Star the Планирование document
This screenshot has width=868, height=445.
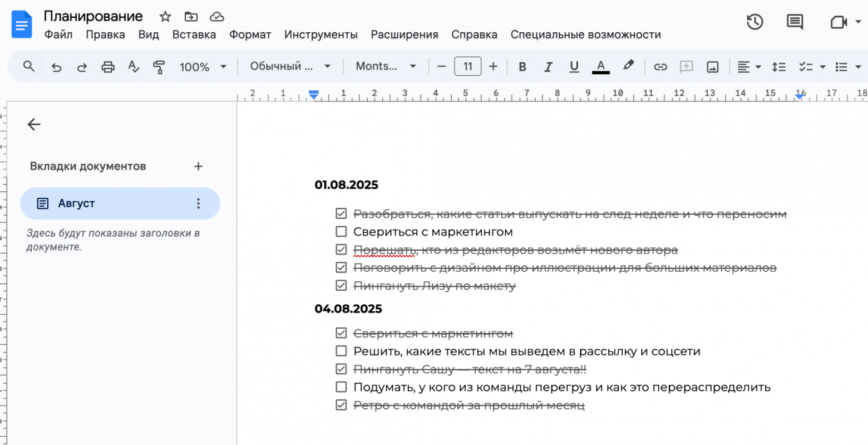165,17
